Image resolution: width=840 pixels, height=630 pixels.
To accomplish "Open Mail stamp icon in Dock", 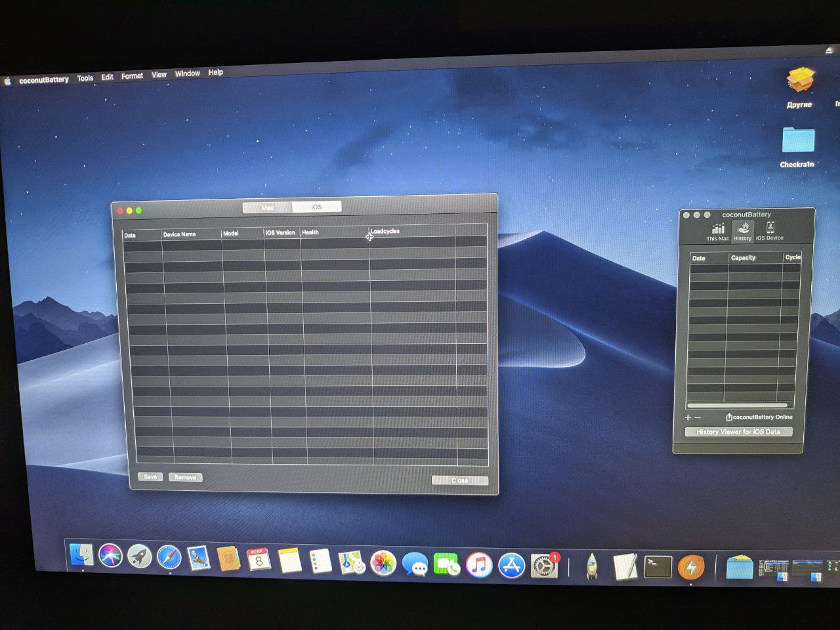I will (198, 559).
